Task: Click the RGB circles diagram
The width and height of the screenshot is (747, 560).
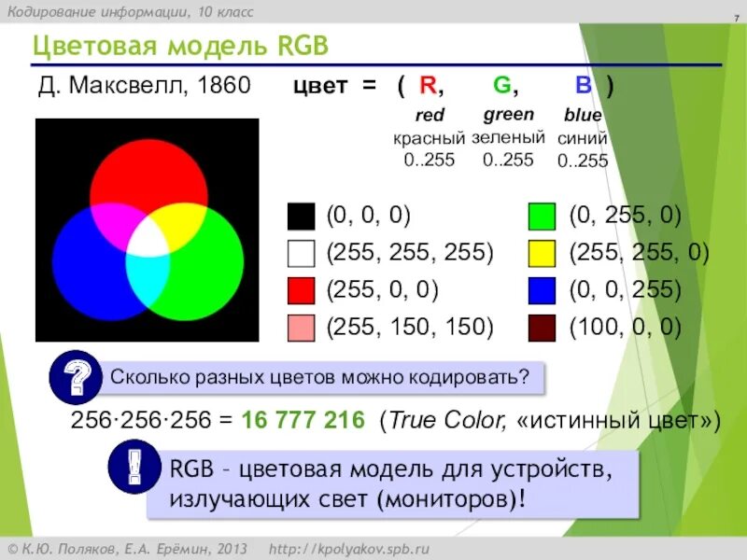Action: (148, 230)
